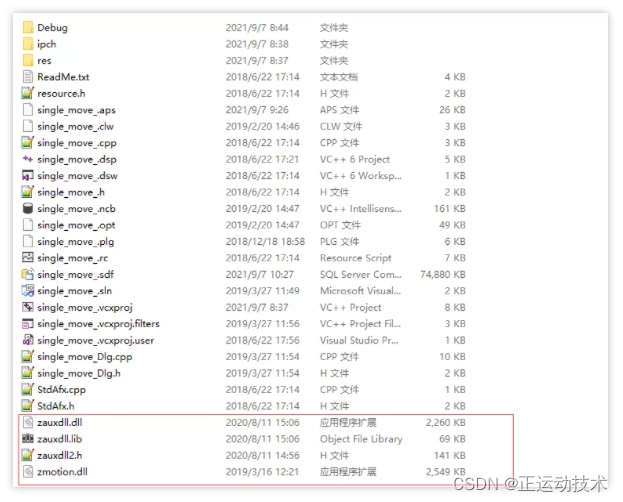623x502 pixels.
Task: Click the date 2019/3/16 12:21
Action: [x=262, y=472]
